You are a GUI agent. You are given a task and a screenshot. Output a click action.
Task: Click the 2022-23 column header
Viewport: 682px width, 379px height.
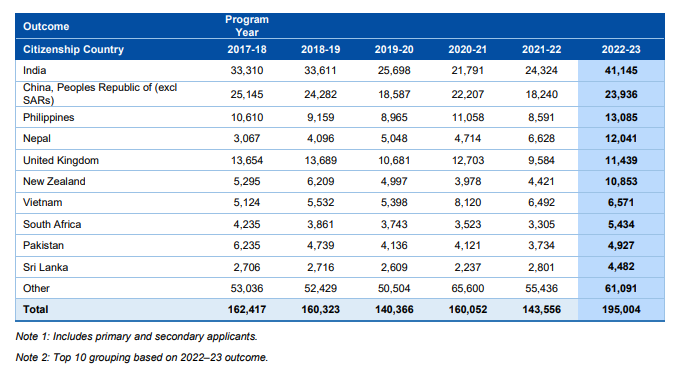621,50
